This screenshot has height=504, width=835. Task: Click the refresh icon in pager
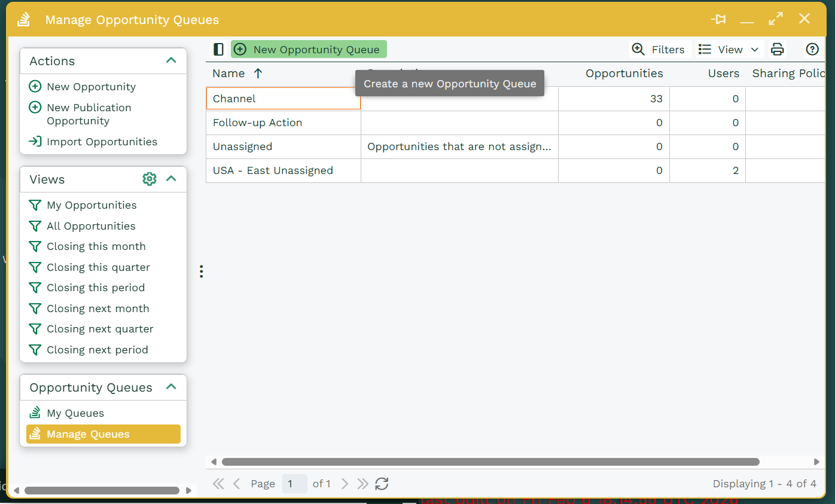pyautogui.click(x=382, y=484)
